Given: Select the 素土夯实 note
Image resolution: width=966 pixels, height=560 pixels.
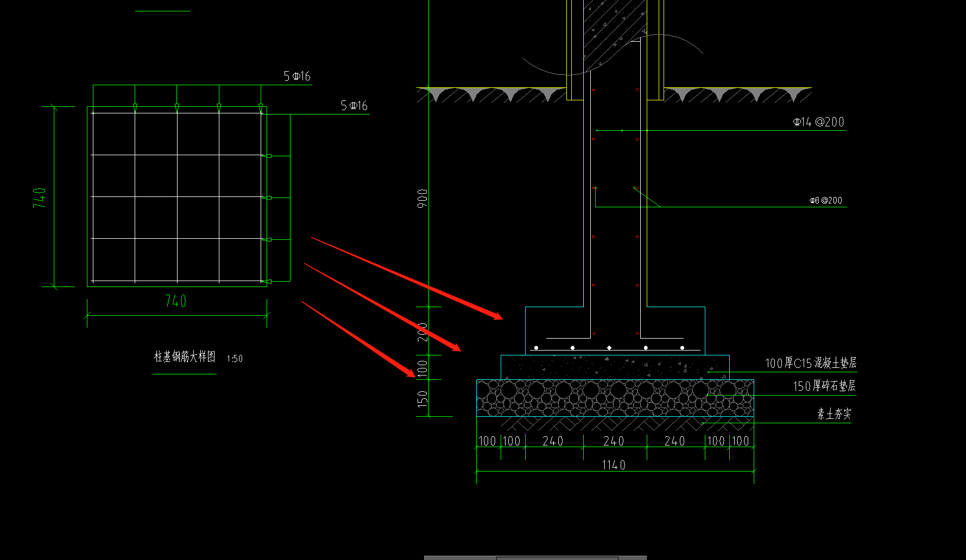Looking at the screenshot, I should (834, 414).
